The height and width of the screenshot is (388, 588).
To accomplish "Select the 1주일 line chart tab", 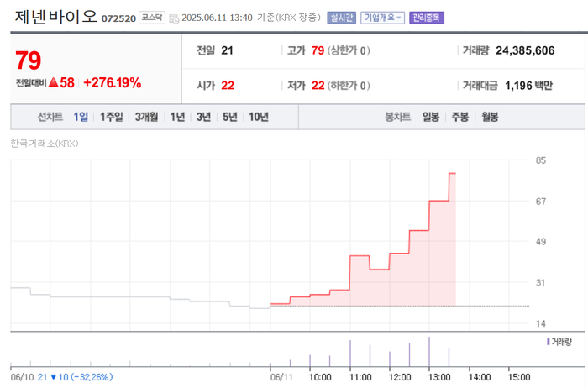I will (x=111, y=117).
